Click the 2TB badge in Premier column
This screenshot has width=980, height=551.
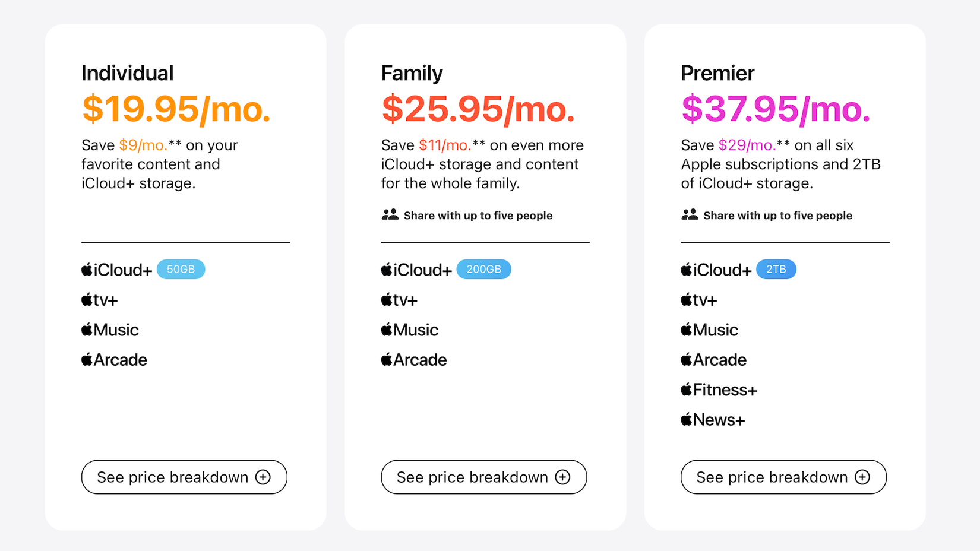click(776, 269)
